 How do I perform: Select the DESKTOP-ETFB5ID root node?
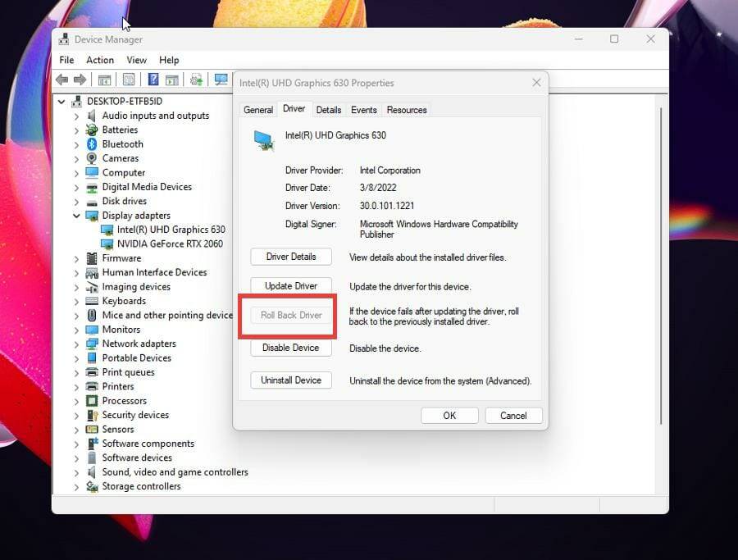tap(120, 100)
